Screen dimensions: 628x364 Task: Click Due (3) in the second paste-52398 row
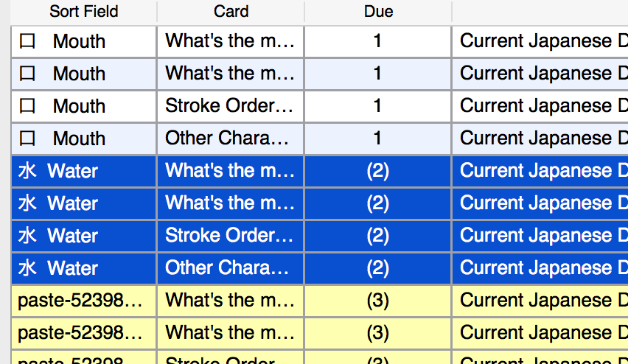click(377, 333)
